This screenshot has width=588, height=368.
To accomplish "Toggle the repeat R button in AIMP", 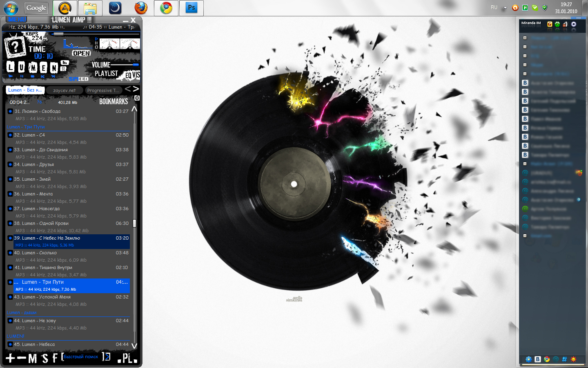I will (63, 69).
